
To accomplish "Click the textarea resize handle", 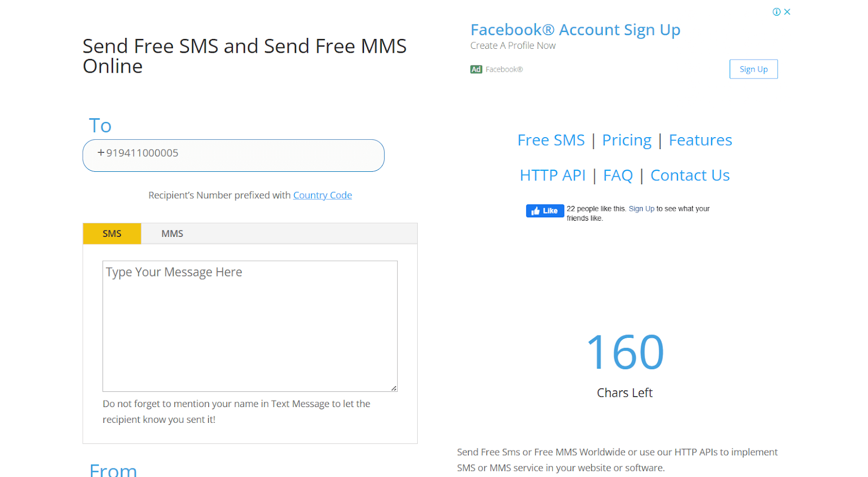I will tap(393, 387).
